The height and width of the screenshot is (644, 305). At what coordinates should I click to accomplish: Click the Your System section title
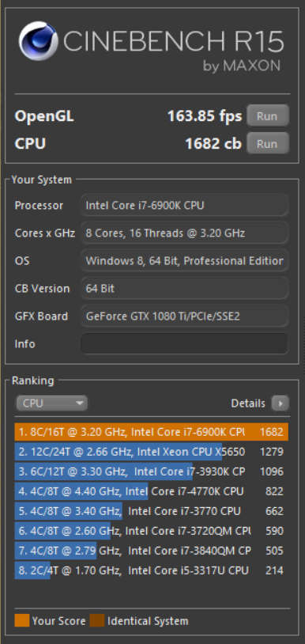41,180
